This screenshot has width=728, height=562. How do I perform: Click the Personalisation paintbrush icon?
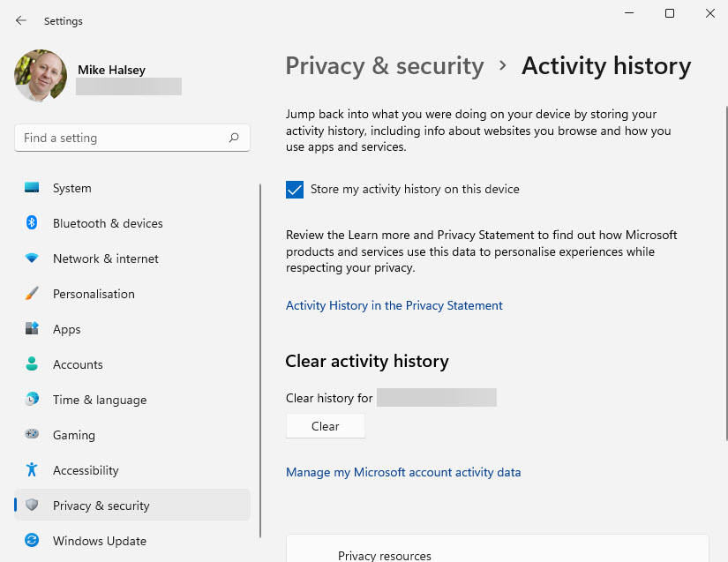32,294
